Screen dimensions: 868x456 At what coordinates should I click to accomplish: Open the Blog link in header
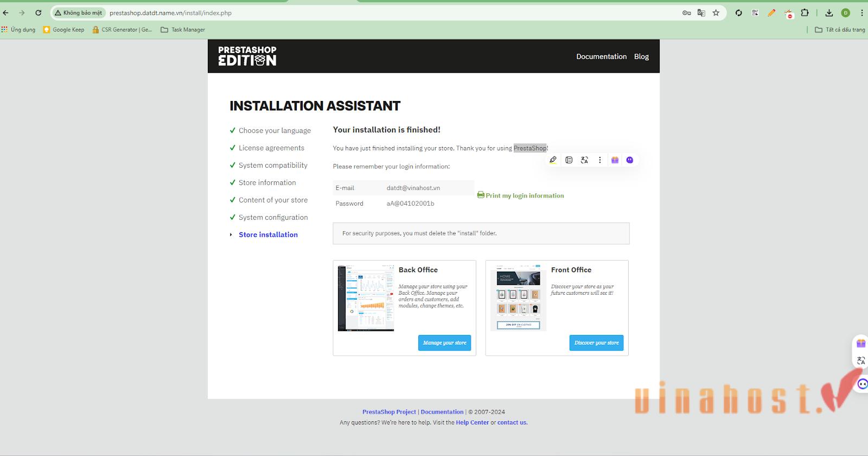pos(641,56)
